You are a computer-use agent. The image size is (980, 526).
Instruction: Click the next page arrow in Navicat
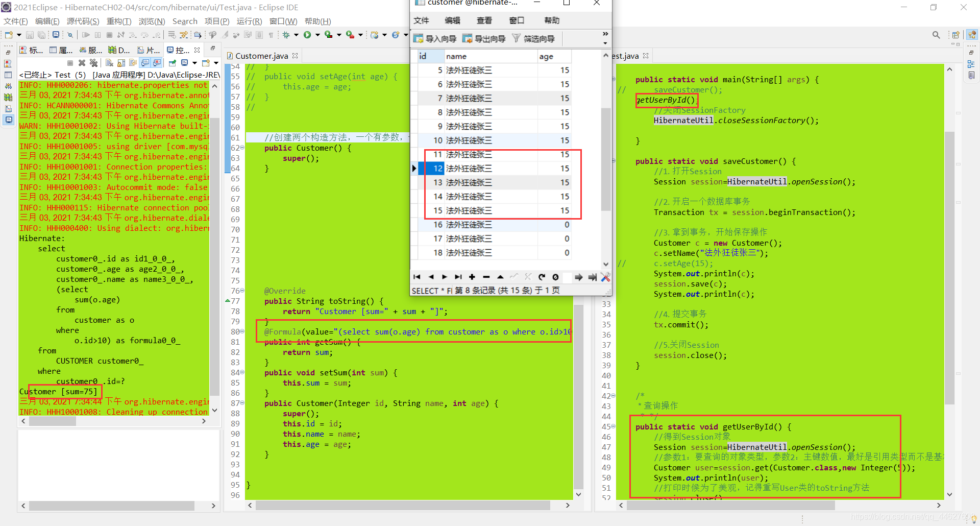tap(578, 277)
